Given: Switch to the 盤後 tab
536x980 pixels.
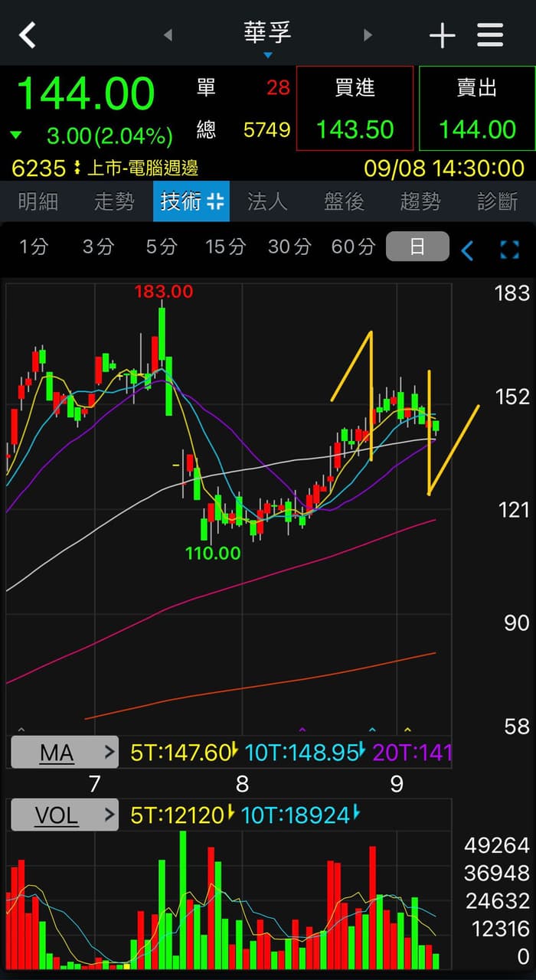Looking at the screenshot, I should (344, 201).
